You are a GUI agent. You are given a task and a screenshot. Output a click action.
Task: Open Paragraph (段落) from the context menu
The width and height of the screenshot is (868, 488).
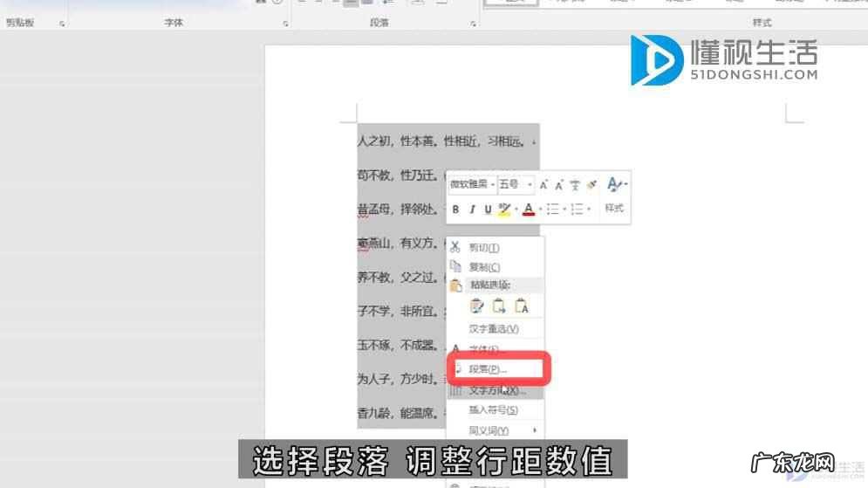point(495,369)
